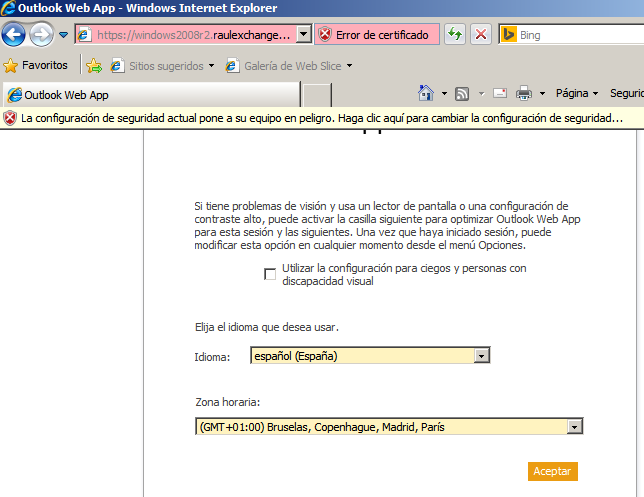
Task: Click the Read mail envelope icon
Action: point(500,94)
